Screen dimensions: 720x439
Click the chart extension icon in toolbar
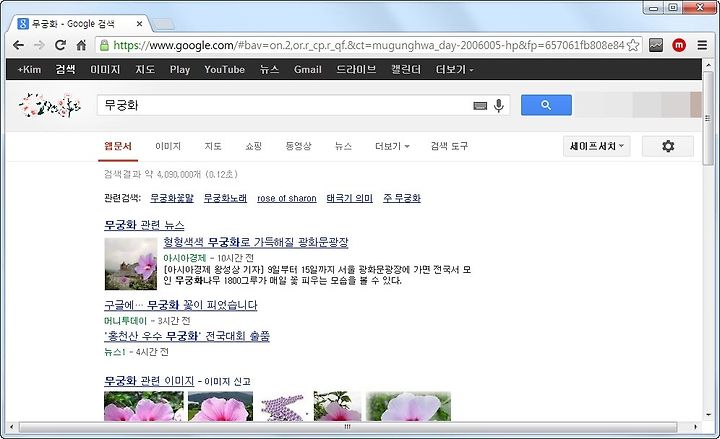click(x=656, y=45)
